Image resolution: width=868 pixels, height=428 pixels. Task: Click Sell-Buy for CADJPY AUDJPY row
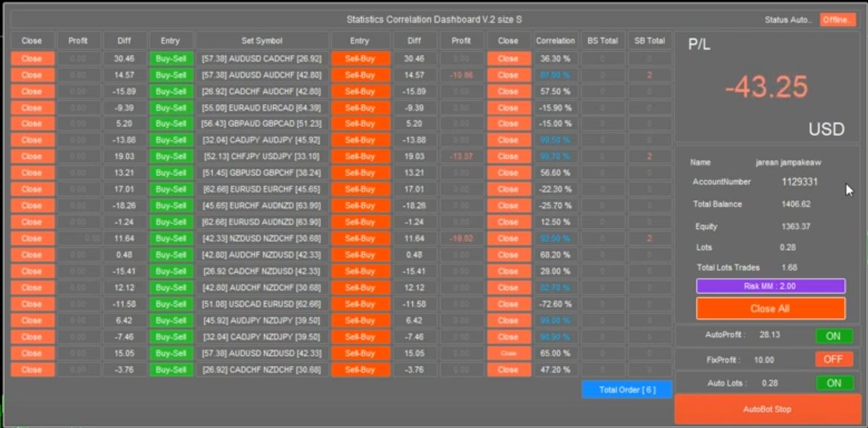point(360,140)
